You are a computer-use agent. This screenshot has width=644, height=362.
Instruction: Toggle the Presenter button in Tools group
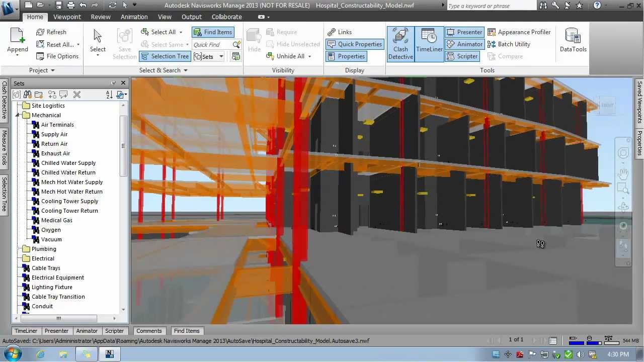tap(464, 32)
